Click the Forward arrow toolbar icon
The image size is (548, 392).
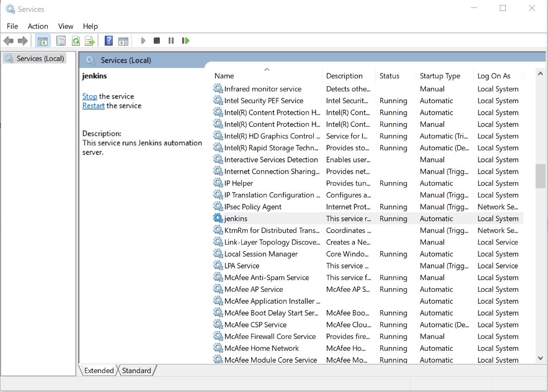(23, 41)
